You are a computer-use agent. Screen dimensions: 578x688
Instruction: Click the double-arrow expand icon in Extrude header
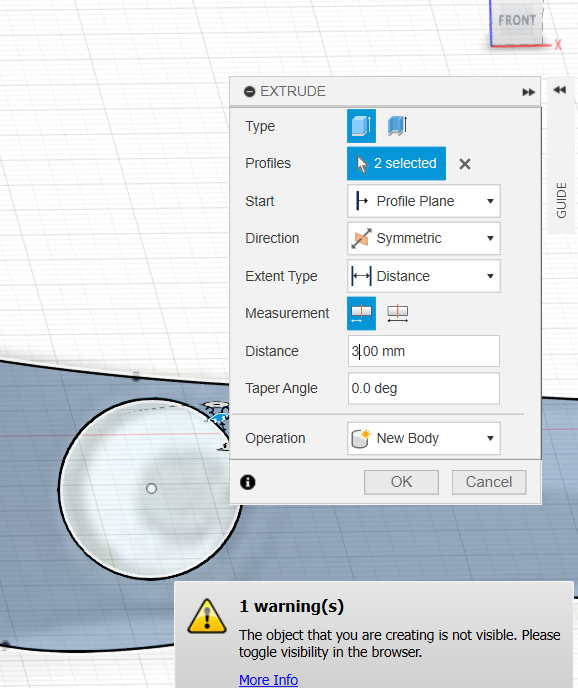click(528, 92)
